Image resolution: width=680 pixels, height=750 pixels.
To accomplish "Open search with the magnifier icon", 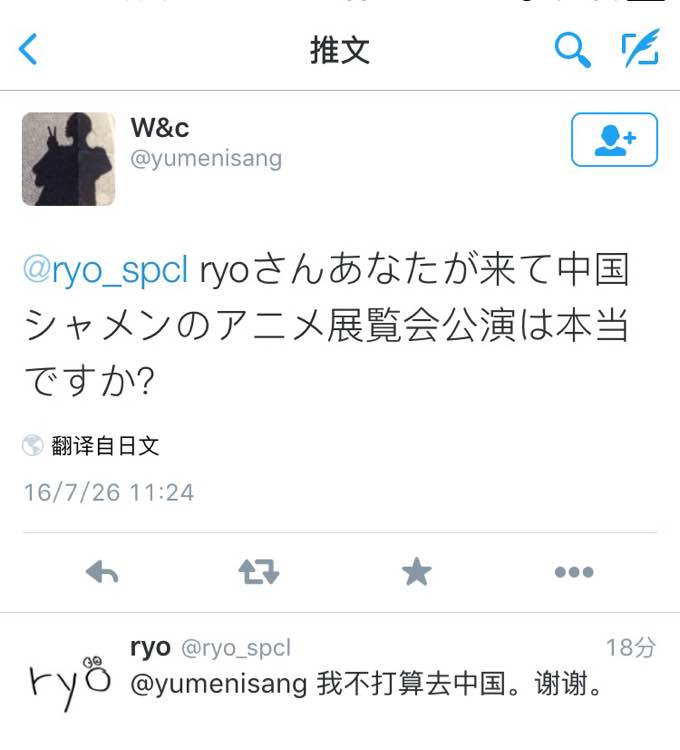I will [x=572, y=50].
